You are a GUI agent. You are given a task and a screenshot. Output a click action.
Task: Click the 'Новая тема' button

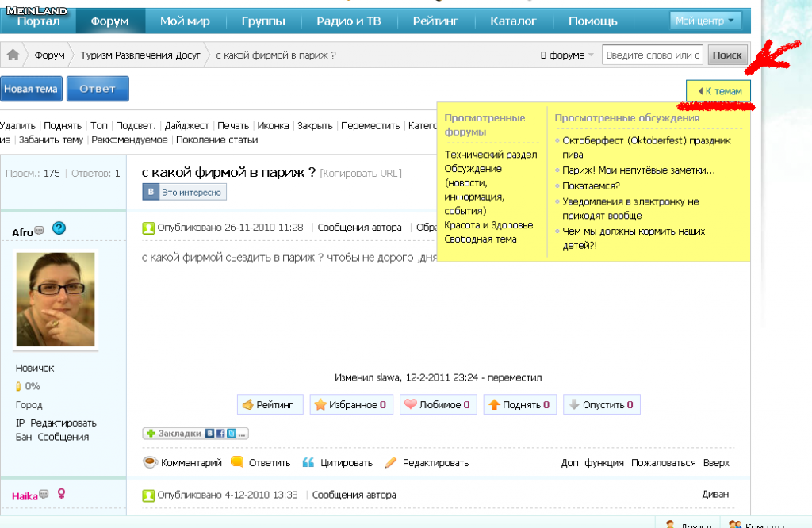pos(31,89)
